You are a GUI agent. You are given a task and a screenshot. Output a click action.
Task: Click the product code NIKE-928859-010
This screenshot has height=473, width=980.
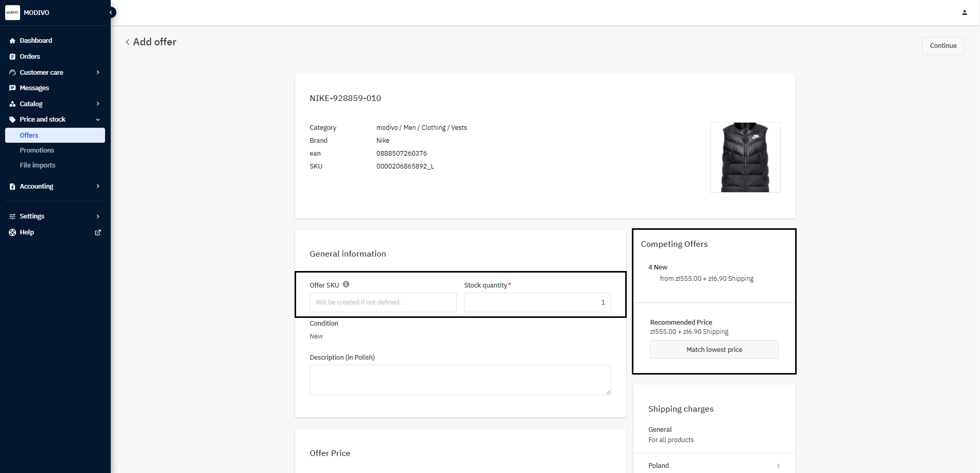pyautogui.click(x=346, y=98)
